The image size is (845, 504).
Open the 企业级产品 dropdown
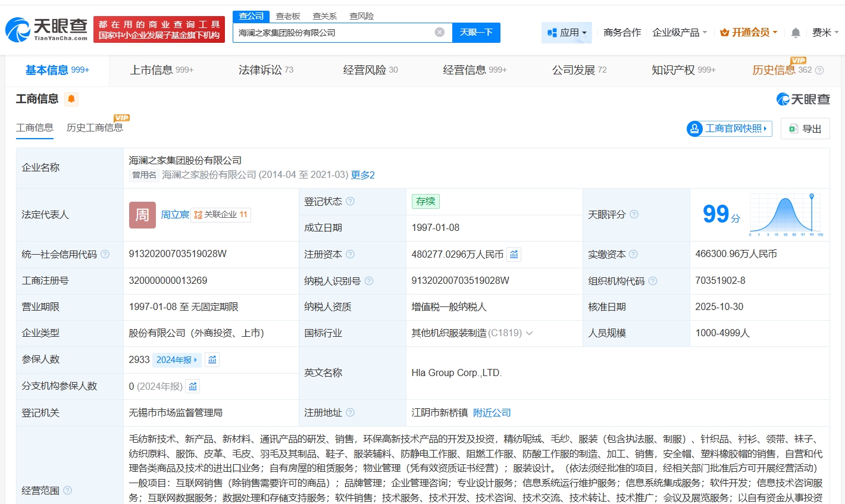[680, 33]
